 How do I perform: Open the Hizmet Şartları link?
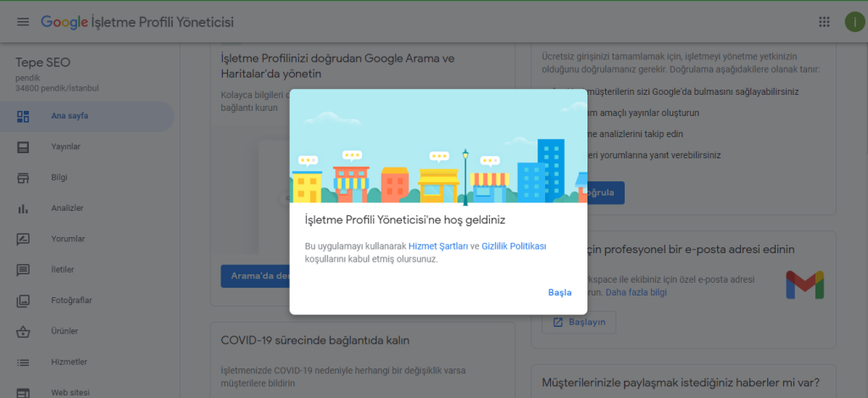[x=437, y=246]
